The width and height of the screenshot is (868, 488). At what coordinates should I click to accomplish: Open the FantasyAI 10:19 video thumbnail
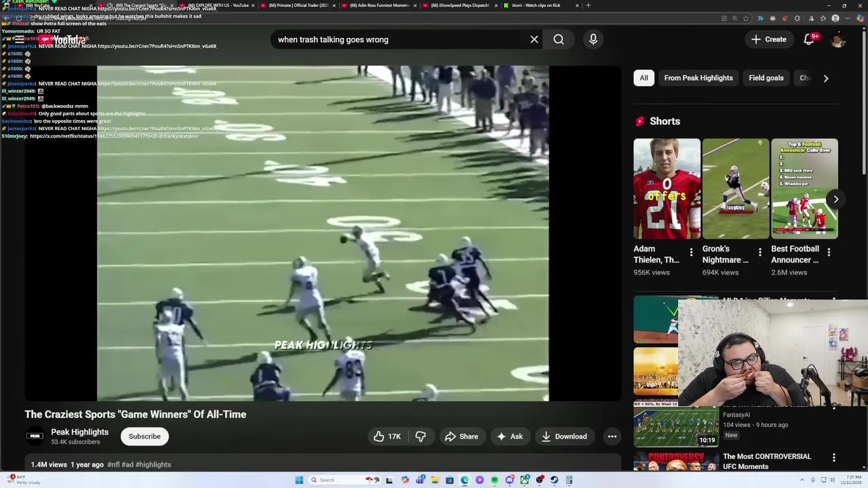coord(676,426)
